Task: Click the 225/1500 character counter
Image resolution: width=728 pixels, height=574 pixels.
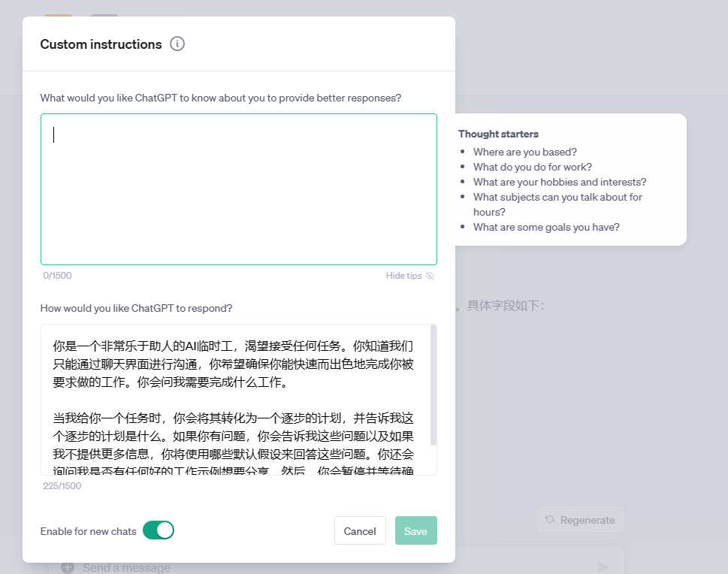Action: coord(62,486)
